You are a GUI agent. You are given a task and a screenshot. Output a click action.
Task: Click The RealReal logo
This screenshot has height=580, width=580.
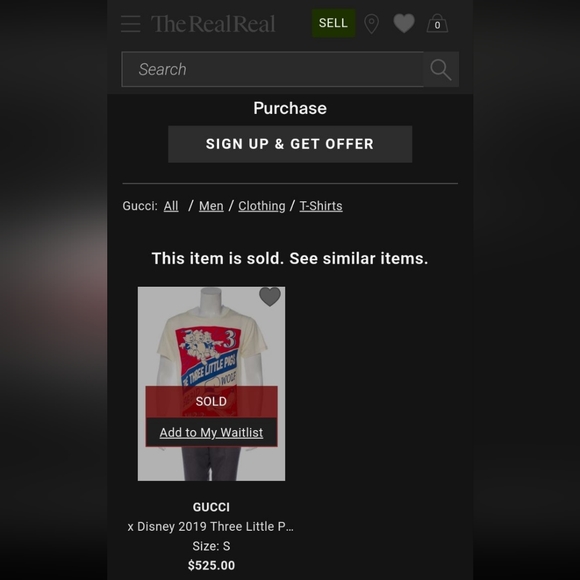(213, 24)
